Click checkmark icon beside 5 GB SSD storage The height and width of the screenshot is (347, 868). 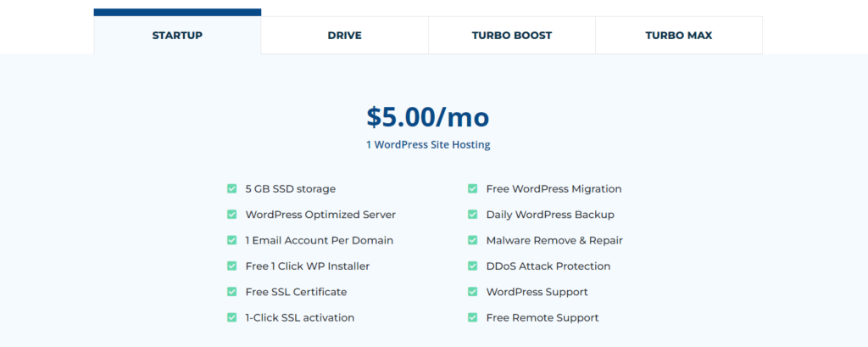pos(232,188)
